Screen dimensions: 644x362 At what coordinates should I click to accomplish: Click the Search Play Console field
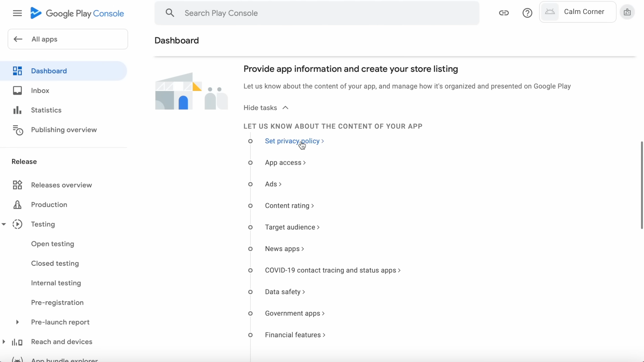pyautogui.click(x=316, y=13)
